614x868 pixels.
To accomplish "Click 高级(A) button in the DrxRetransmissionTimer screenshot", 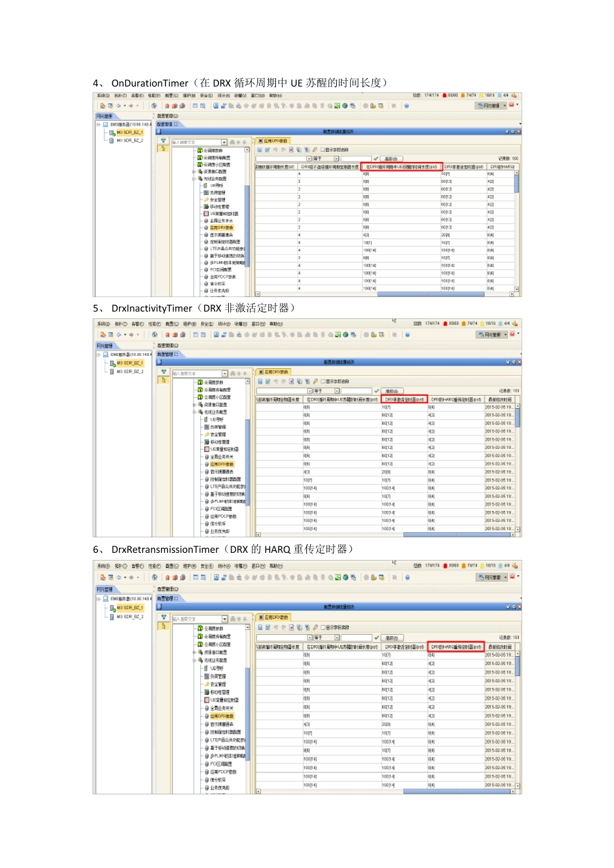I will (x=391, y=637).
